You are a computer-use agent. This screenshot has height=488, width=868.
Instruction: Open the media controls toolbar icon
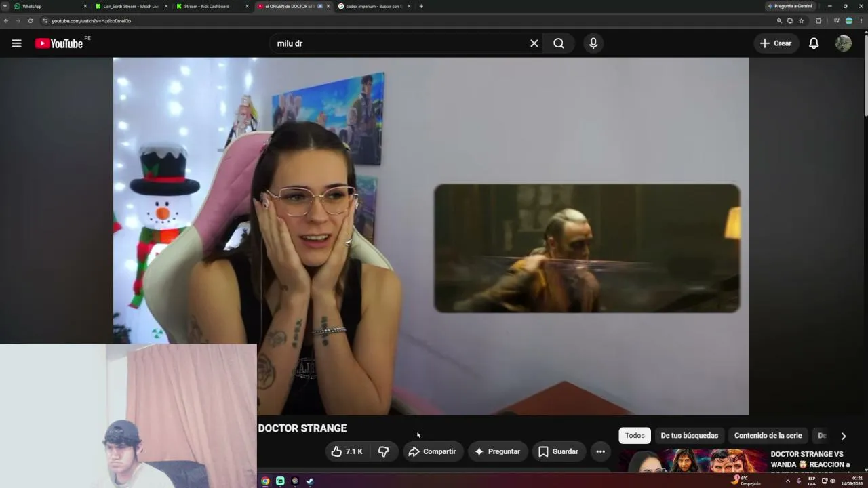[837, 21]
